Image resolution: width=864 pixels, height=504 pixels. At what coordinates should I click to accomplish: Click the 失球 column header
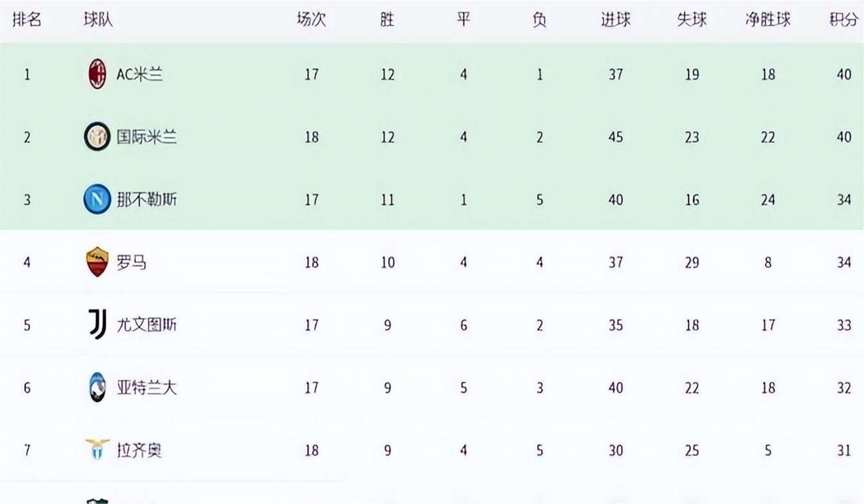pos(692,20)
